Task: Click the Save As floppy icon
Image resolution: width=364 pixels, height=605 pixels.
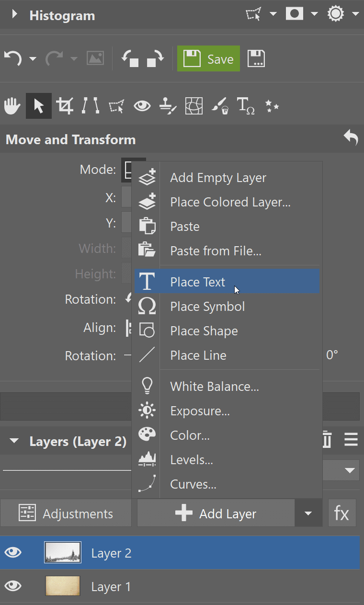Action: pos(256,59)
